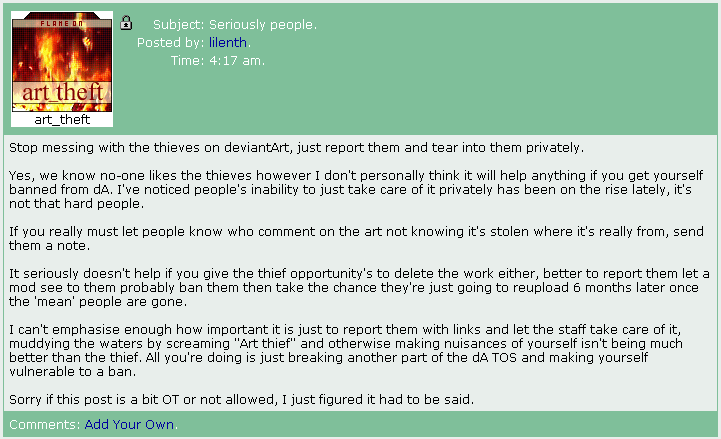Click paragraph starting If you really must
Viewport: 721px width, 439px height.
point(356,238)
